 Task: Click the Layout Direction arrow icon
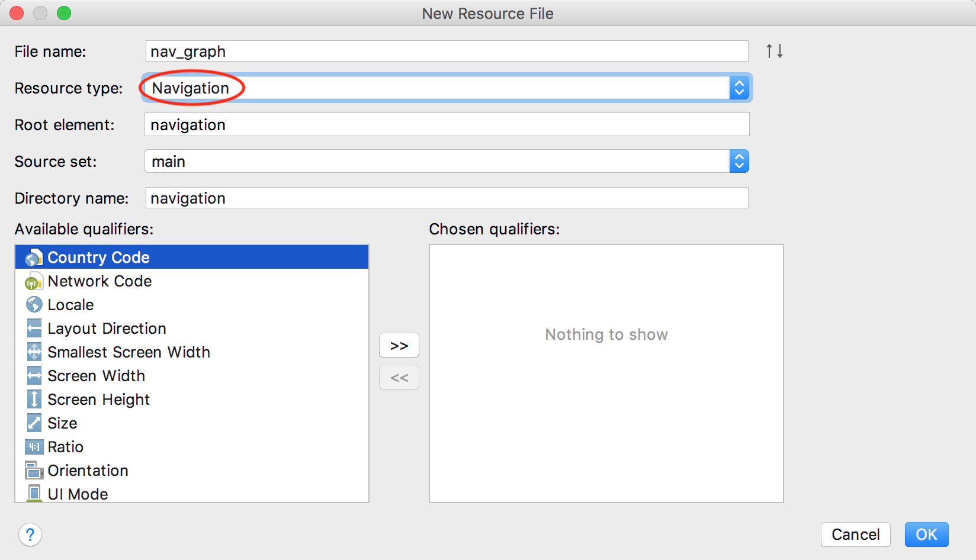click(34, 329)
